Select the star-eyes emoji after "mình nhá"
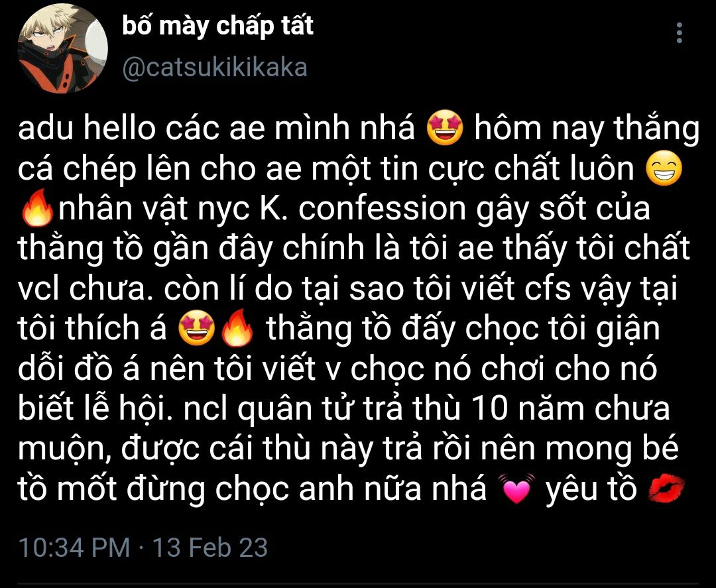 pyautogui.click(x=445, y=129)
